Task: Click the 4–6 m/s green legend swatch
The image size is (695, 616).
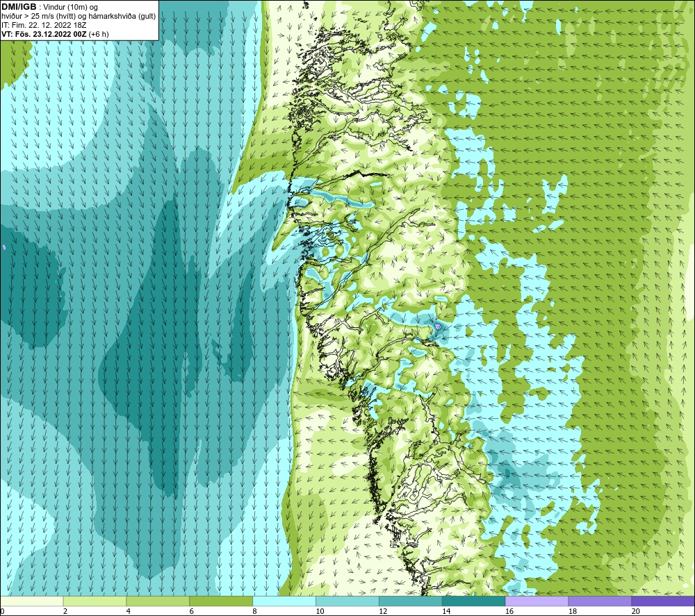Action: coord(158,601)
